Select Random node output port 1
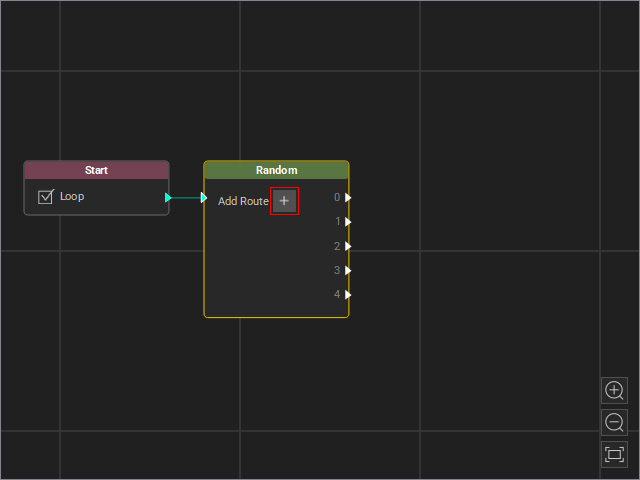 (348, 222)
